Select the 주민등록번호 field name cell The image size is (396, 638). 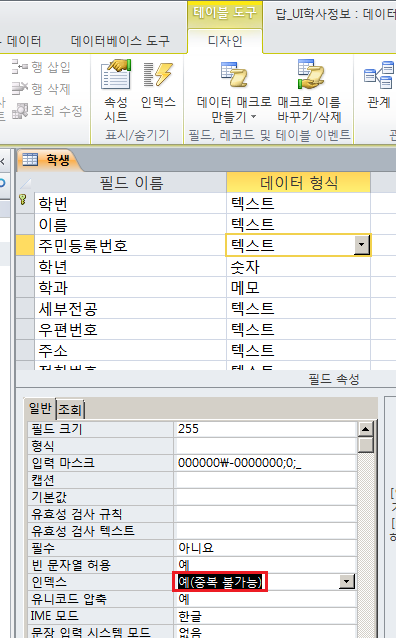[x=130, y=245]
